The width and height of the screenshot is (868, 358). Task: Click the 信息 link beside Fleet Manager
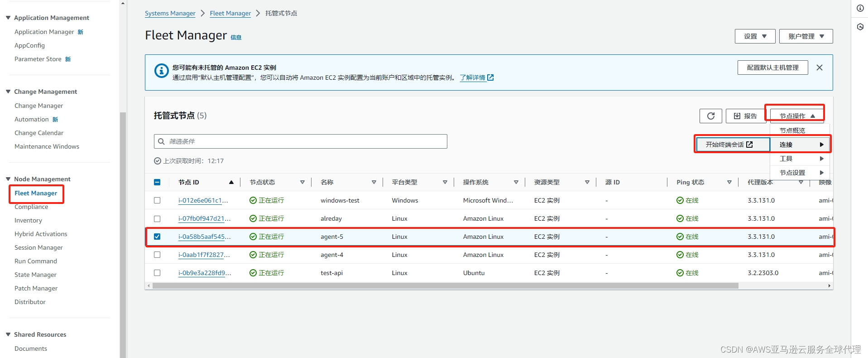(236, 38)
